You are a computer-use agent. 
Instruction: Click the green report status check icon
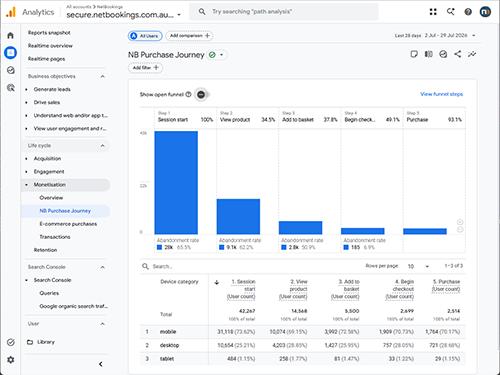[x=212, y=55]
